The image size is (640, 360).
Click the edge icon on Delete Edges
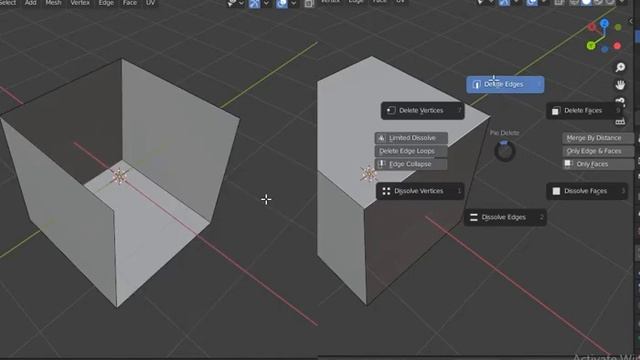point(476,84)
